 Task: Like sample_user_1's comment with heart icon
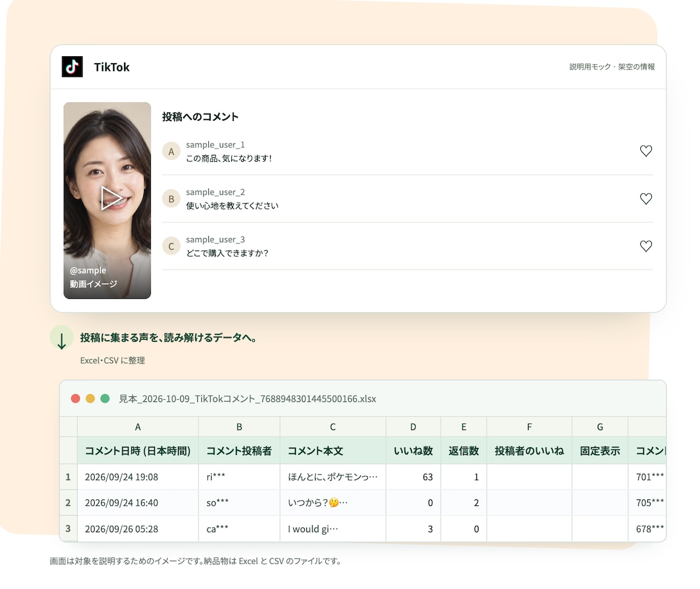pos(646,151)
